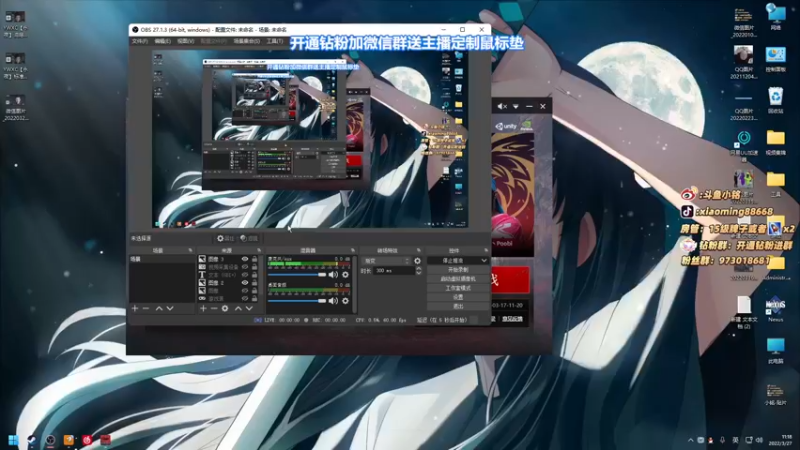Image resolution: width=800 pixels, height=450 pixels.
Task: Open the stop streaming button dropdown arrow
Action: pyautogui.click(x=483, y=260)
